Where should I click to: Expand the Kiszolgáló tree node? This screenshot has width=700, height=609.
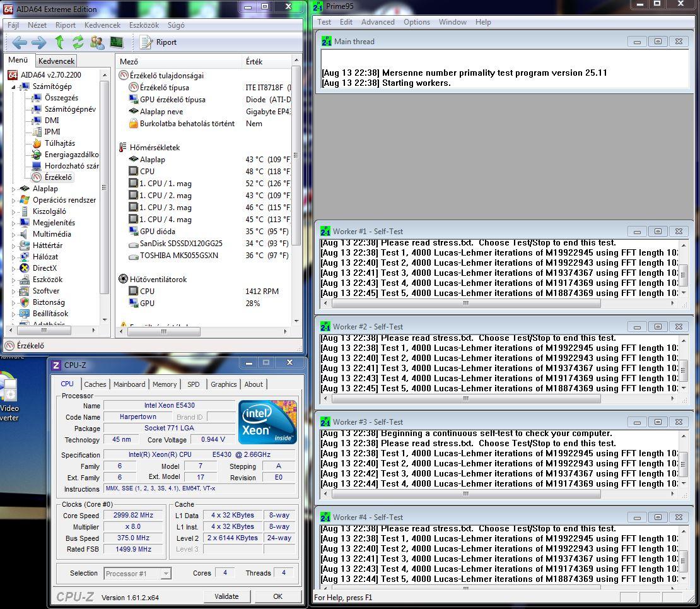[x=13, y=212]
